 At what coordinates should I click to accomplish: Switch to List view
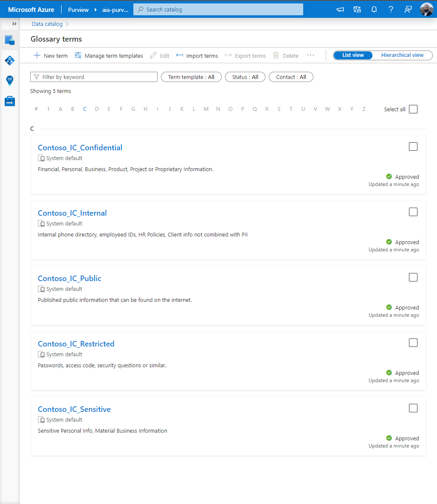click(353, 55)
